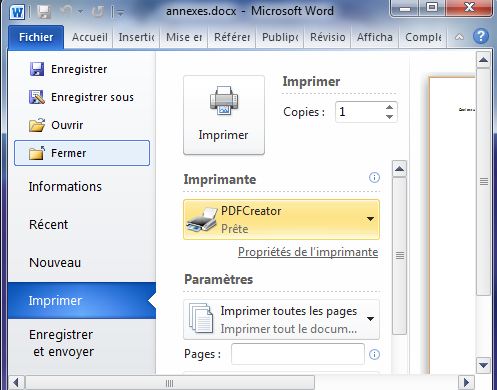Open the Informations section in file menu
The width and height of the screenshot is (497, 390).
click(x=65, y=187)
